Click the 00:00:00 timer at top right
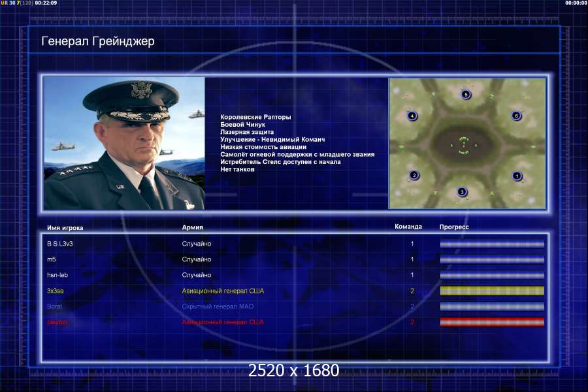The height and width of the screenshot is (392, 588). 576,3
